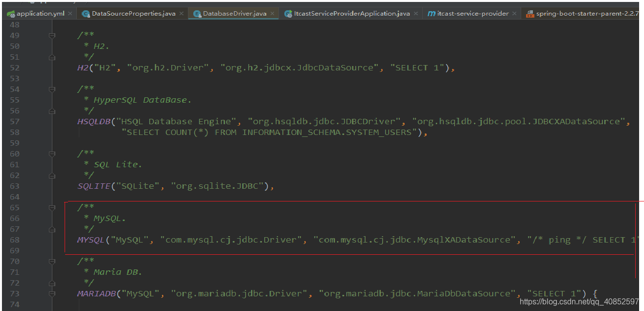The width and height of the screenshot is (644, 311).
Task: Click line number 68 in the gutter
Action: [15, 240]
